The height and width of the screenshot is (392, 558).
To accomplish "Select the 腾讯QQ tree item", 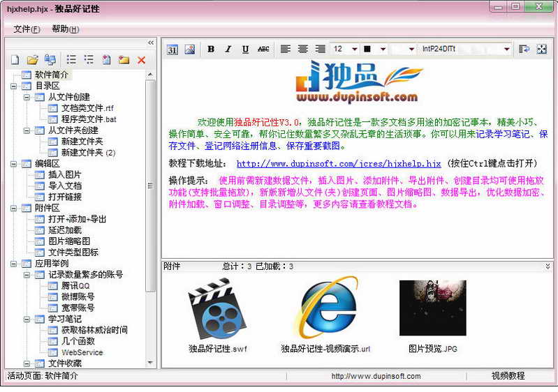I will coord(75,286).
